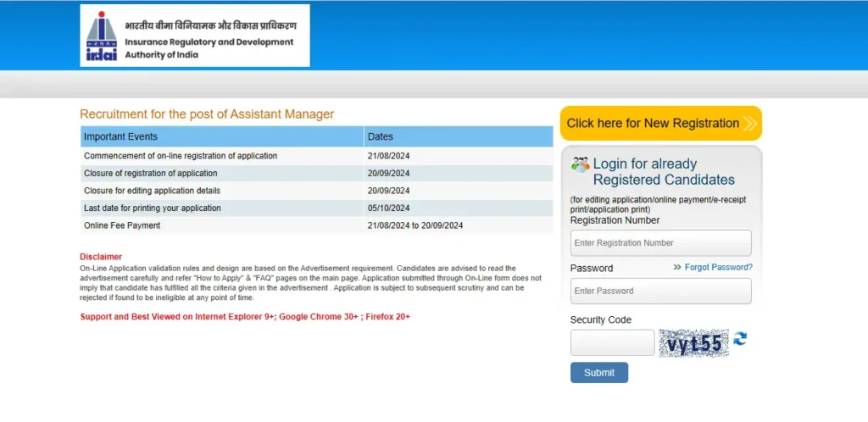Click the Recruitment for Assistant Manager heading
This screenshot has height=422, width=868.
pos(207,114)
